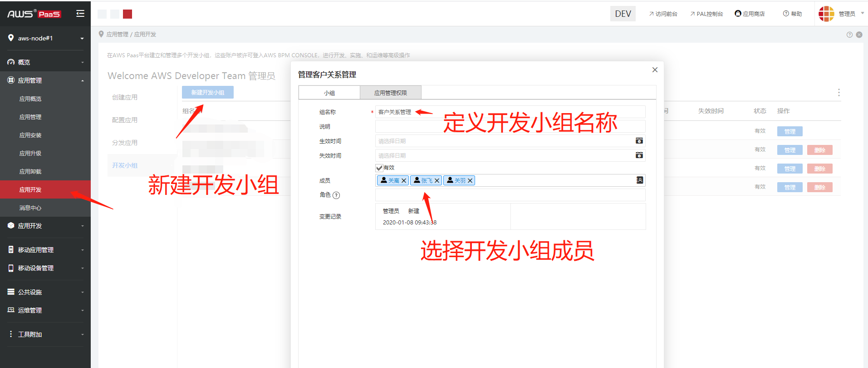Image resolution: width=868 pixels, height=368 pixels.
Task: Expand the 工具附加 section
Action: coord(83,334)
